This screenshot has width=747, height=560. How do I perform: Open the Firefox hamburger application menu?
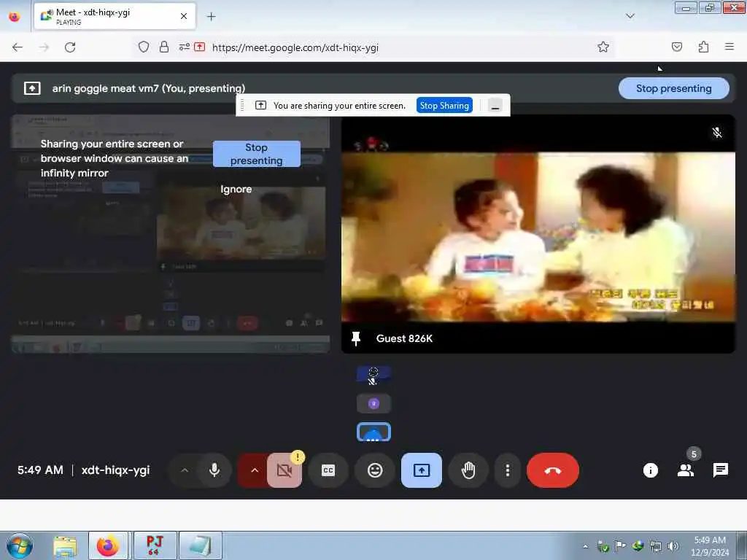click(x=729, y=47)
